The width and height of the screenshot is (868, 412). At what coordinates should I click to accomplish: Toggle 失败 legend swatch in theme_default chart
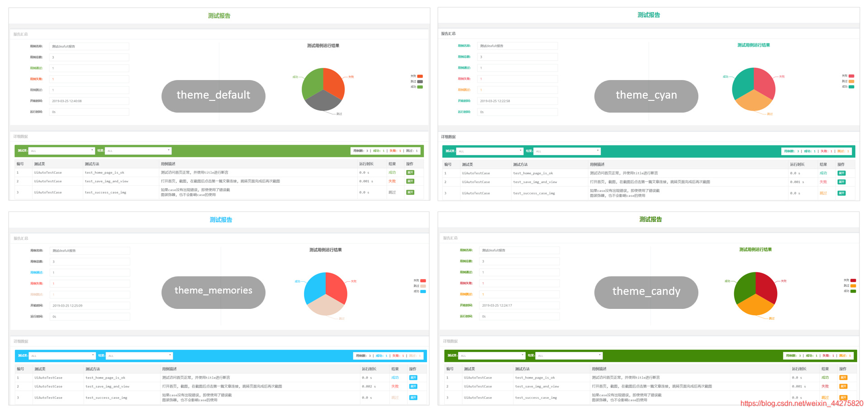click(420, 76)
